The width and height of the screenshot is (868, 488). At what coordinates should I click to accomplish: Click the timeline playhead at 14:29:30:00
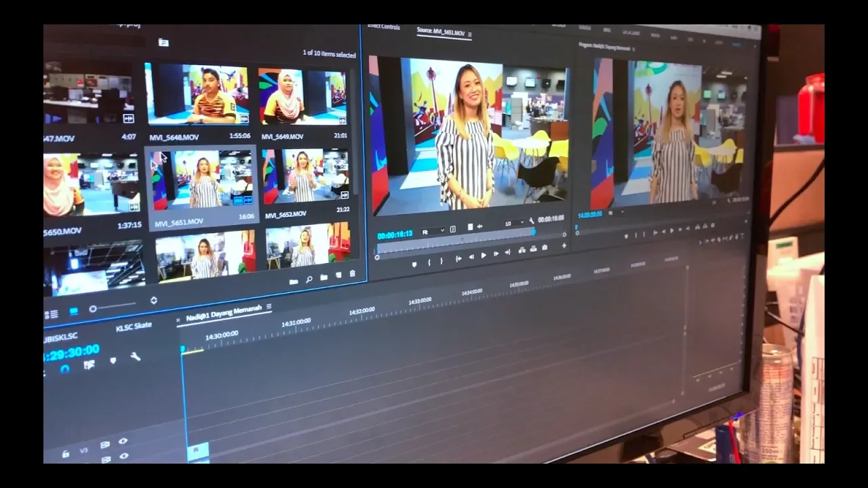[182, 348]
